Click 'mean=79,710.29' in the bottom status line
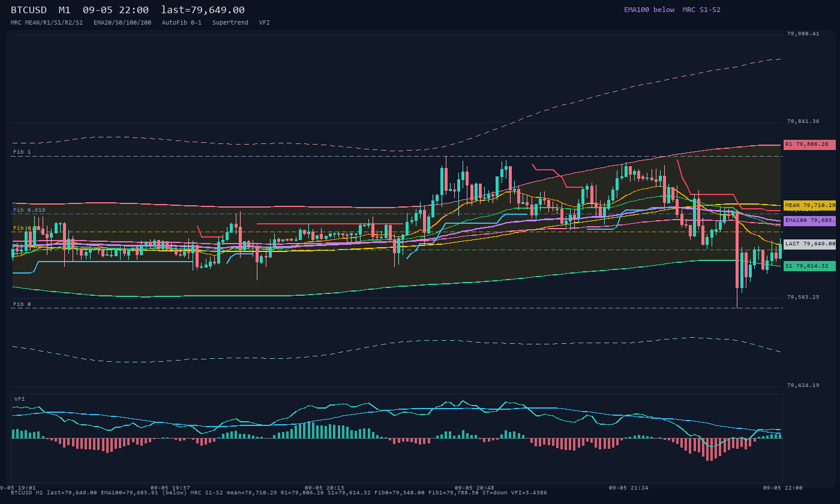 pyautogui.click(x=252, y=493)
